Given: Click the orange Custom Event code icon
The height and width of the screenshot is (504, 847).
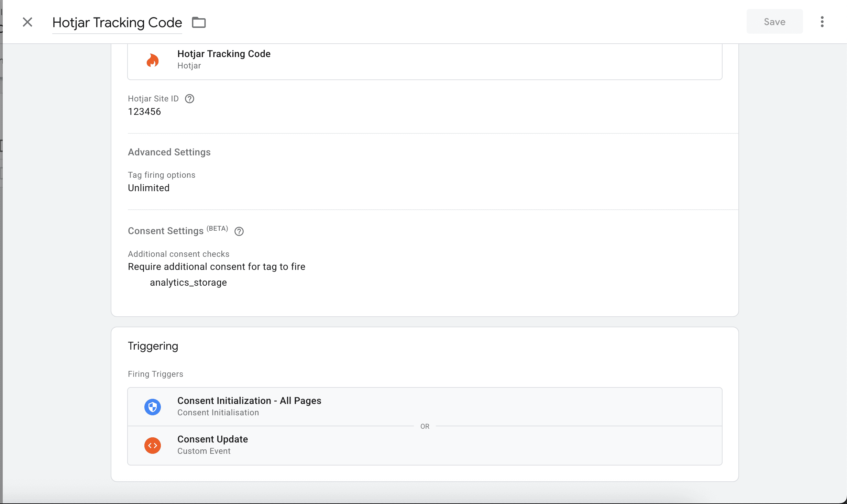Looking at the screenshot, I should tap(153, 445).
